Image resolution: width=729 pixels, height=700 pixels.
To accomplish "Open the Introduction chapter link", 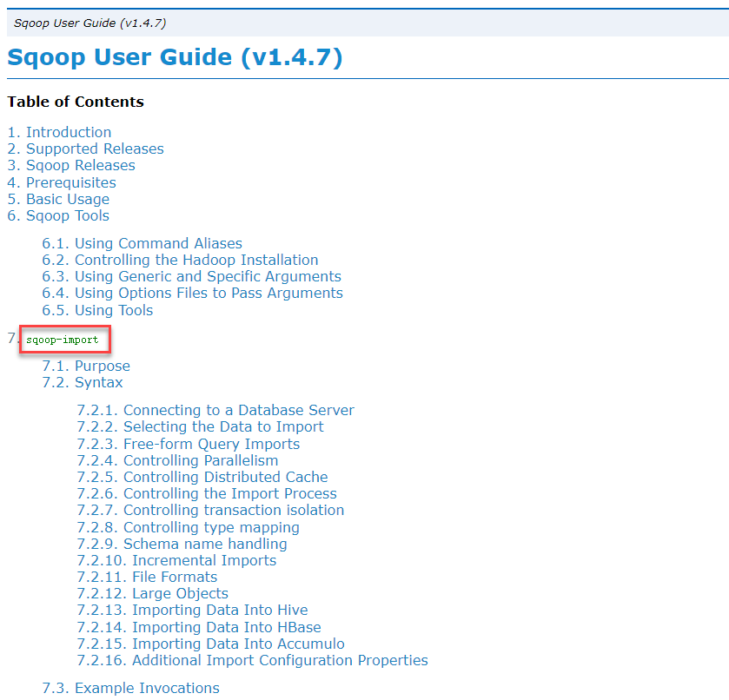I will point(68,132).
